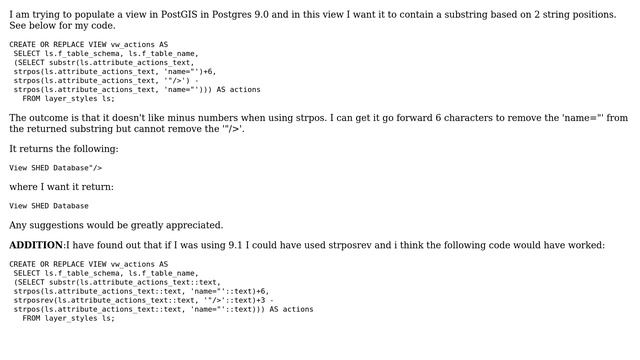Click the intro paragraph about PostGIS view
The height and width of the screenshot is (360, 640).
coord(313,20)
